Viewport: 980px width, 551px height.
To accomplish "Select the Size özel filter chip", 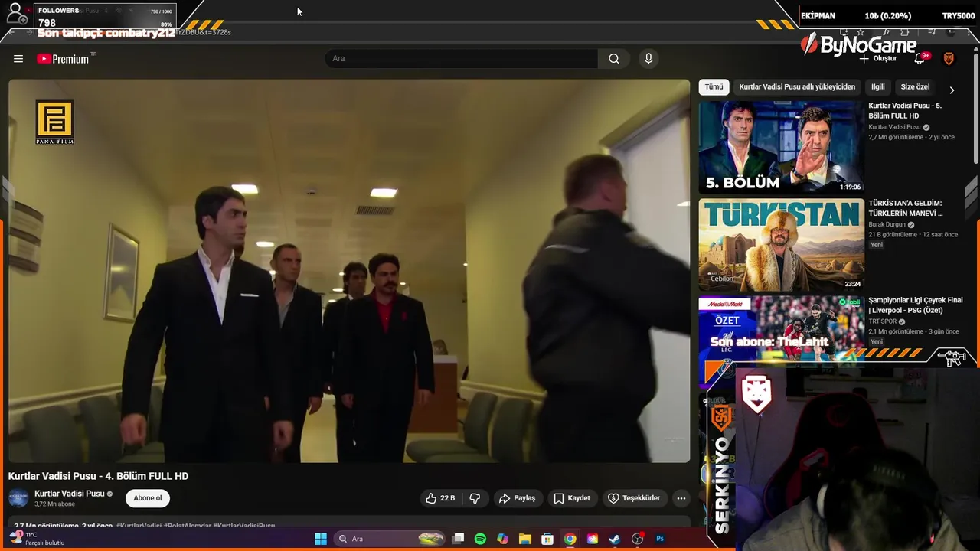I will coord(915,87).
